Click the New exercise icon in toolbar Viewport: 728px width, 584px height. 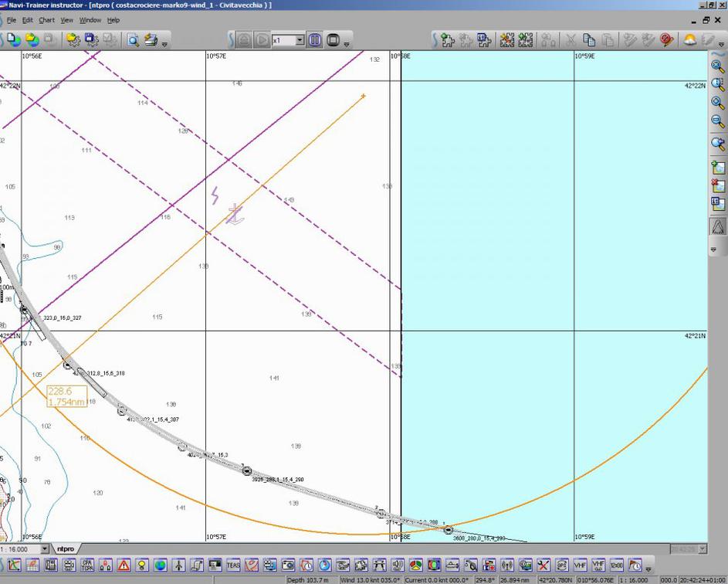click(13, 39)
